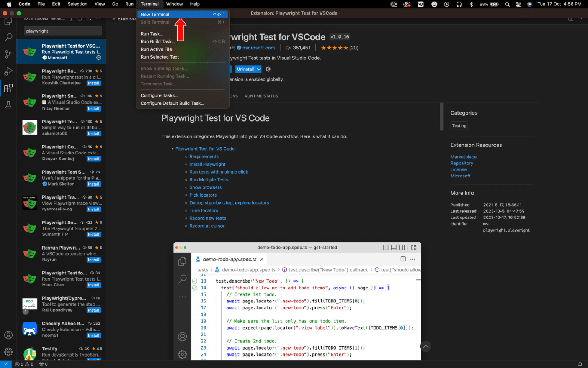Switch to the RUNTIME STATUS tab
This screenshot has width=588, height=368.
coord(261,96)
